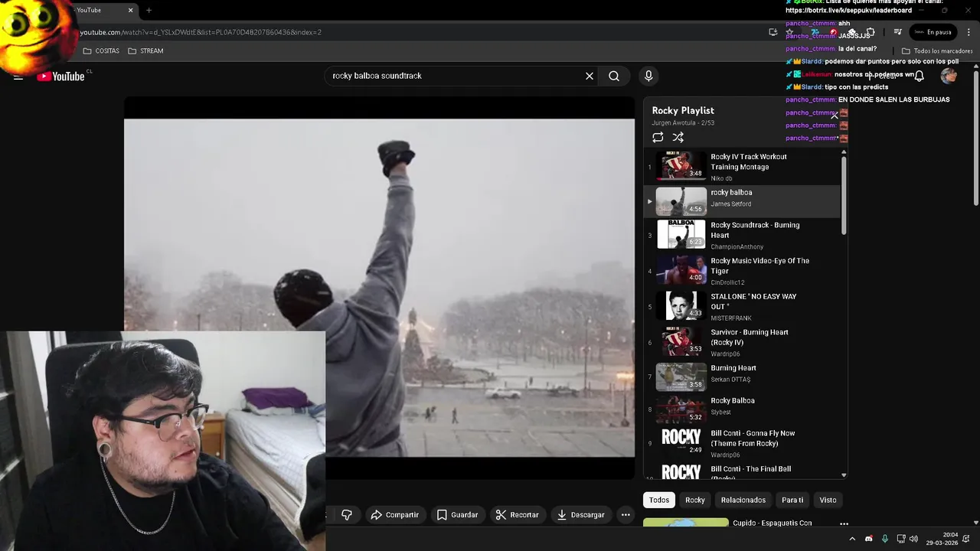
Task: Open the volume tray icon
Action: 913,539
